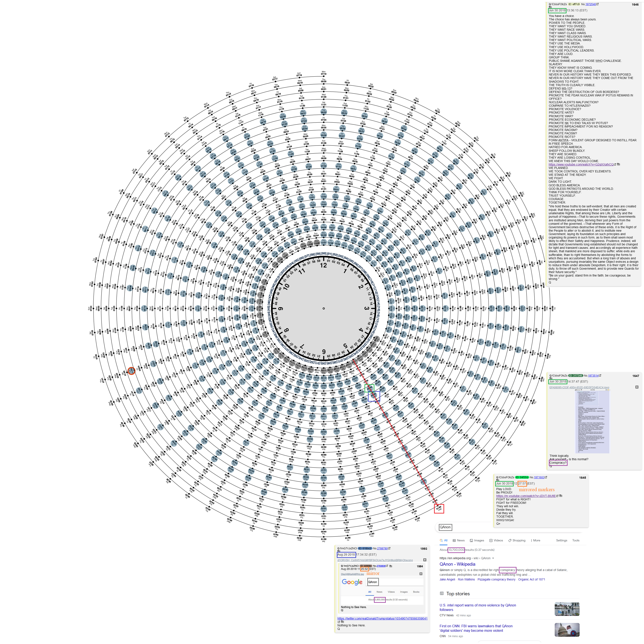The width and height of the screenshot is (644, 644).
Task: Open the realDonaldTrump Twitter status link
Action: click(382, 618)
